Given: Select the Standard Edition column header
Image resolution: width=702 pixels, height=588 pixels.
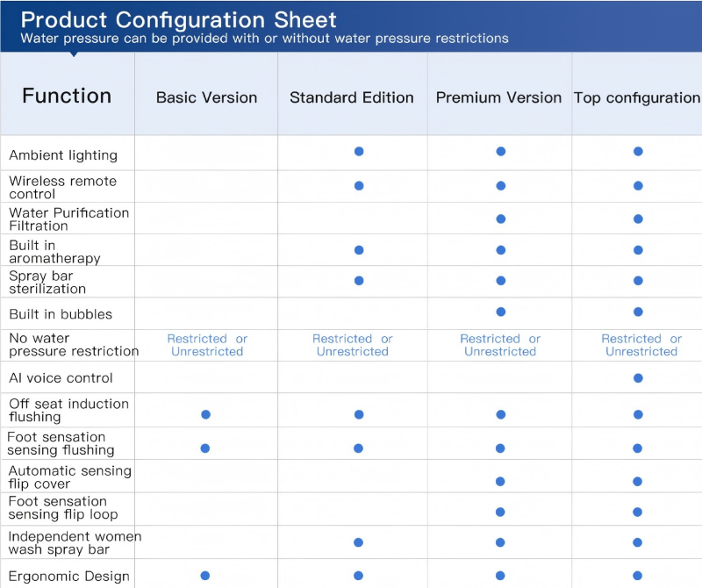Looking at the screenshot, I should coord(352,97).
